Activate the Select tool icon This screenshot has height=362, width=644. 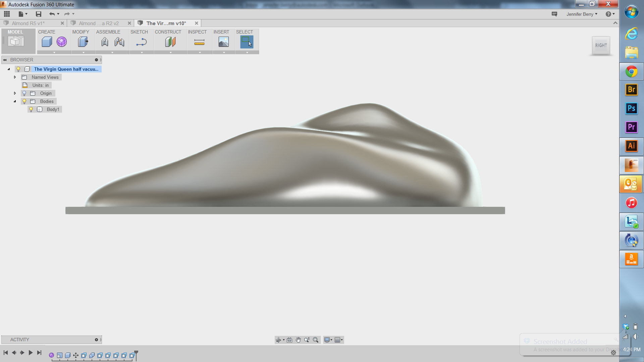(247, 42)
